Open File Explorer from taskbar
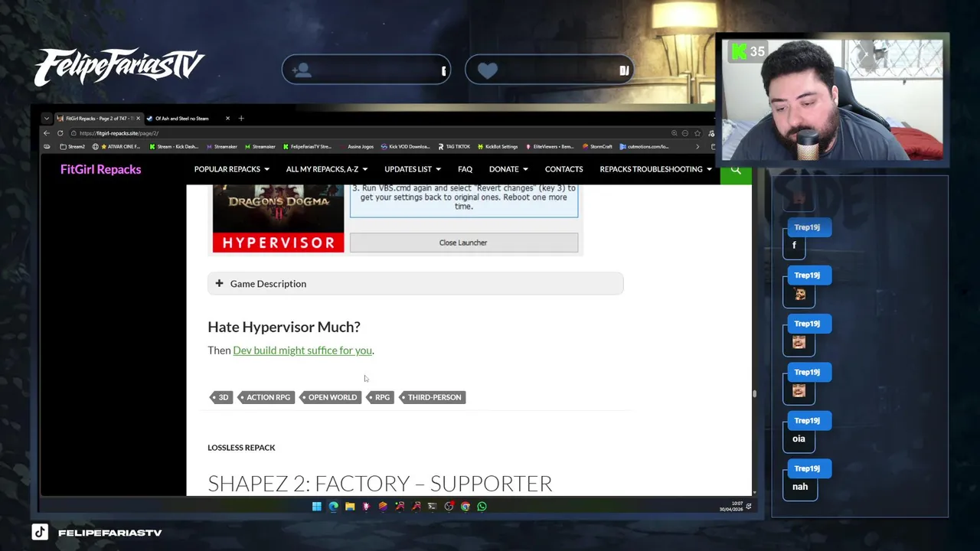 [350, 506]
